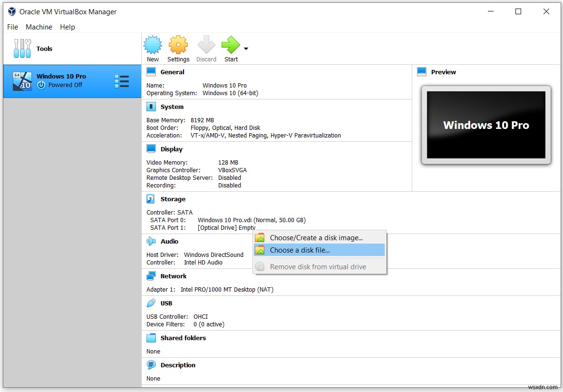Click the SATA Port 1 Empty optical drive entry
The image size is (563, 392).
click(223, 227)
